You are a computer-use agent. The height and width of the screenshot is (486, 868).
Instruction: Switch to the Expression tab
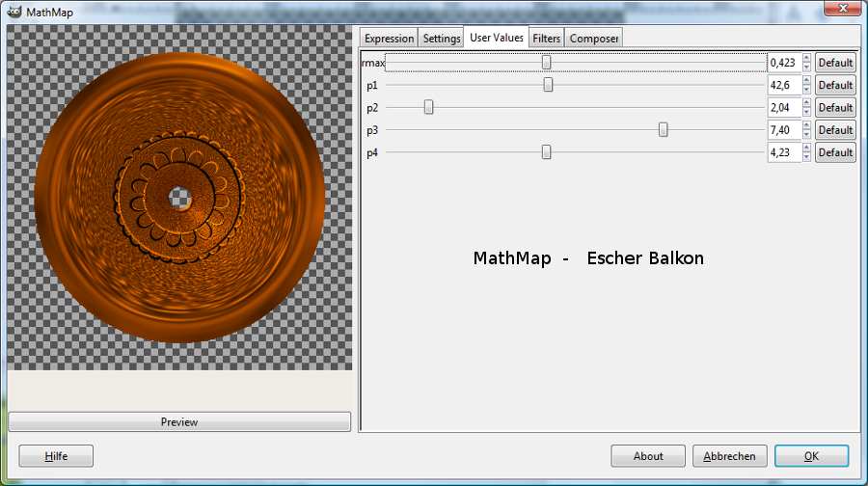click(389, 39)
